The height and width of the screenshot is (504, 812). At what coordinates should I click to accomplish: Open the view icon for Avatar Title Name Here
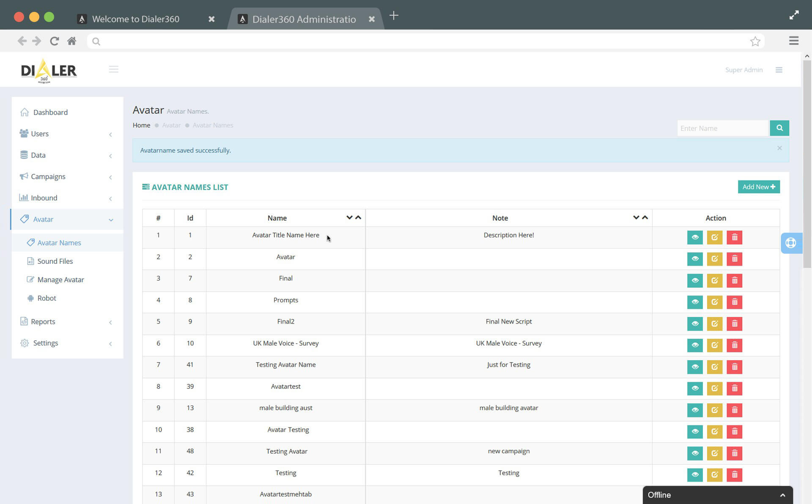click(695, 237)
